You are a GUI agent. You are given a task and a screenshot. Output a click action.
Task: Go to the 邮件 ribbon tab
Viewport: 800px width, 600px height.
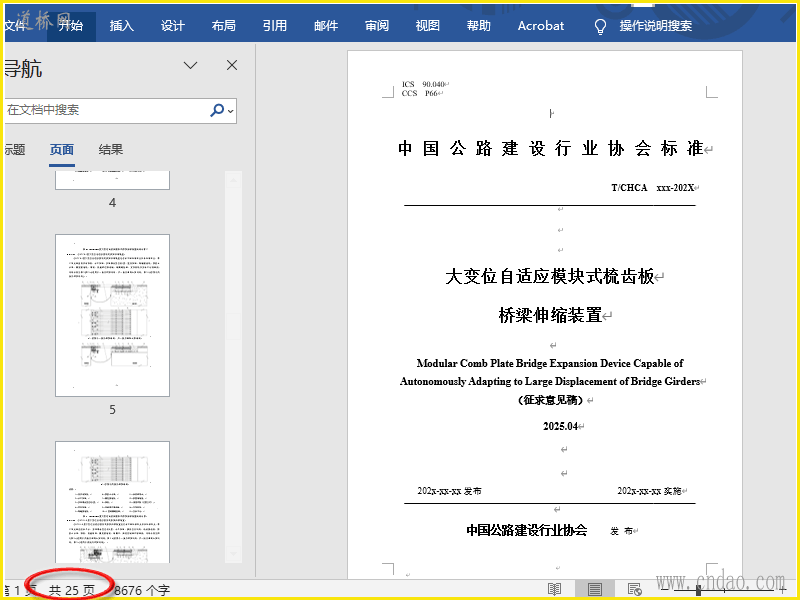[326, 26]
